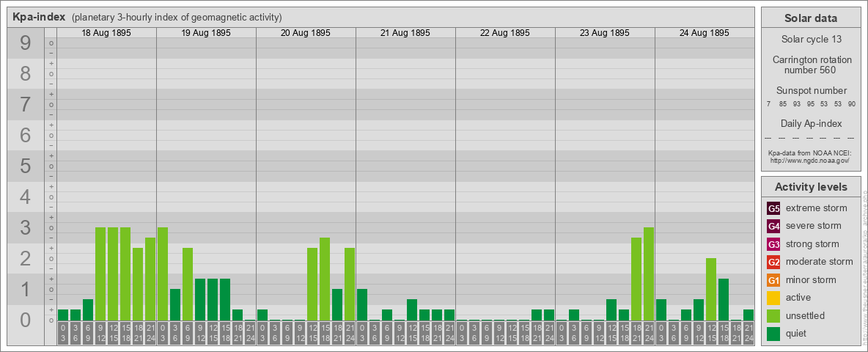Click the '18 Aug 1895' date header

coord(106,33)
